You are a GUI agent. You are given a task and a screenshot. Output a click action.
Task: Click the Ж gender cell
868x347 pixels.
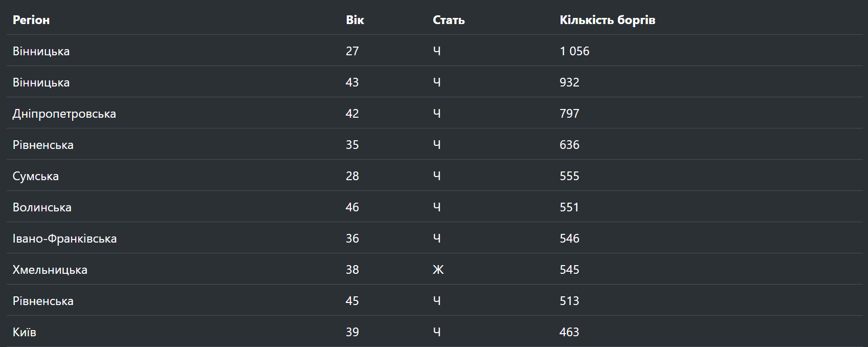[438, 270]
